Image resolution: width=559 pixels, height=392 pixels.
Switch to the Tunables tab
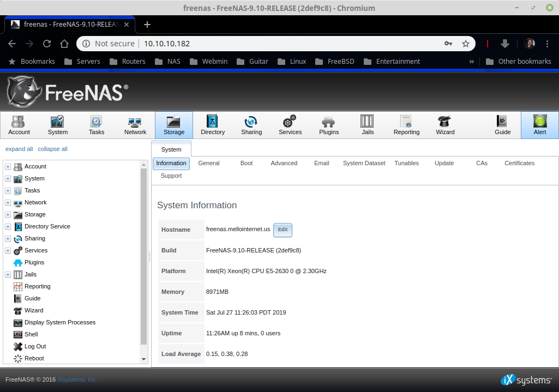point(406,163)
